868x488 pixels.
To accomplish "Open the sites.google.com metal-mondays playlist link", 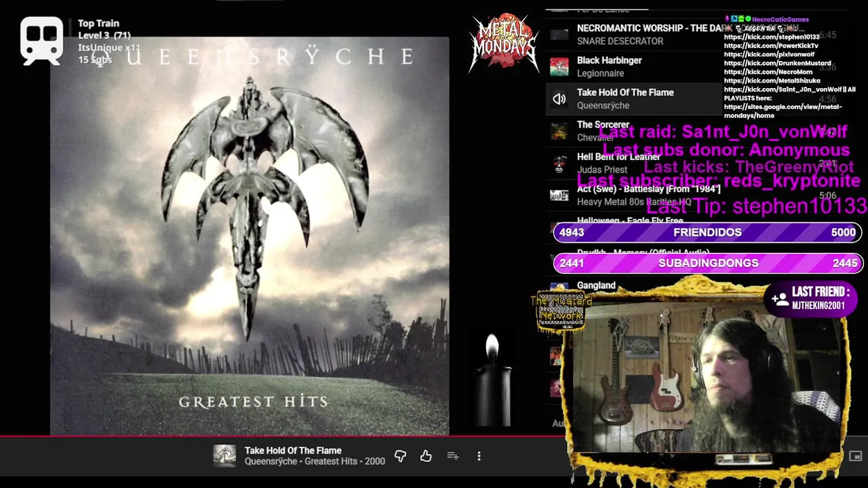I will click(x=783, y=111).
